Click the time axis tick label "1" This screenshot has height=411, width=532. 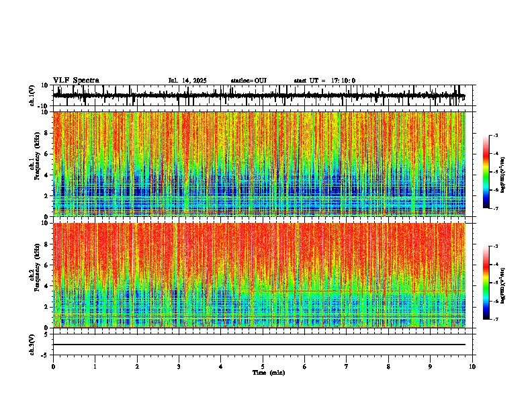point(95,367)
